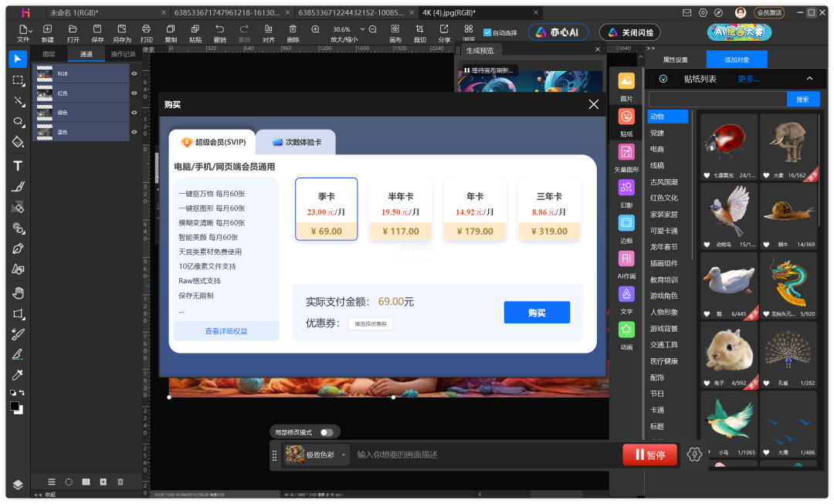Collapse the sticker list (贴纸列表) panel
This screenshot has height=504, width=834.
[x=809, y=79]
